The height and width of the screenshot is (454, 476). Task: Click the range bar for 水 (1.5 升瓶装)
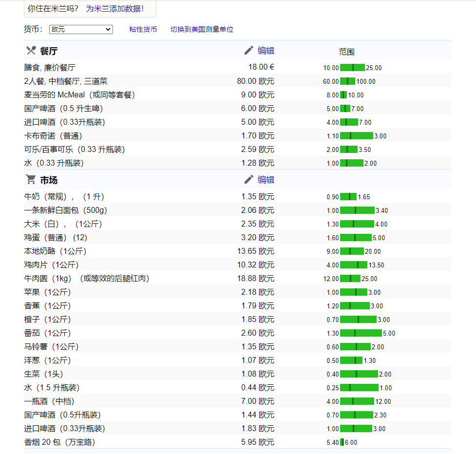pos(358,388)
